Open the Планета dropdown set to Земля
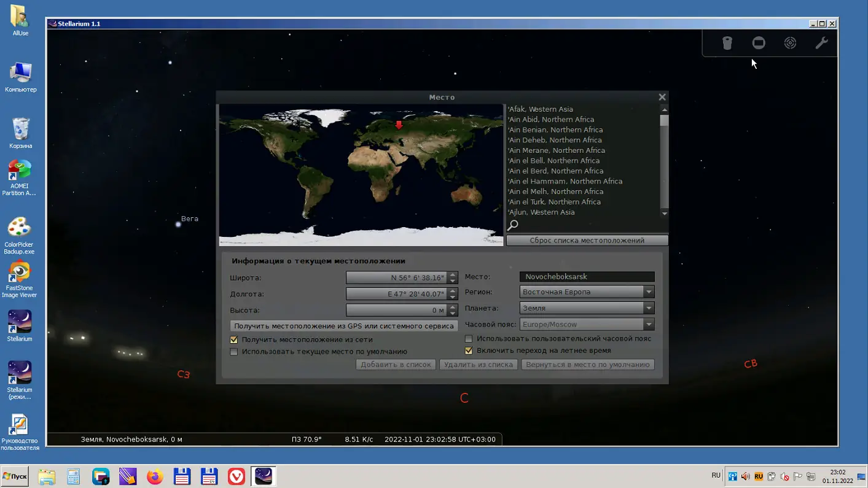Viewport: 868px width, 488px height. (648, 308)
